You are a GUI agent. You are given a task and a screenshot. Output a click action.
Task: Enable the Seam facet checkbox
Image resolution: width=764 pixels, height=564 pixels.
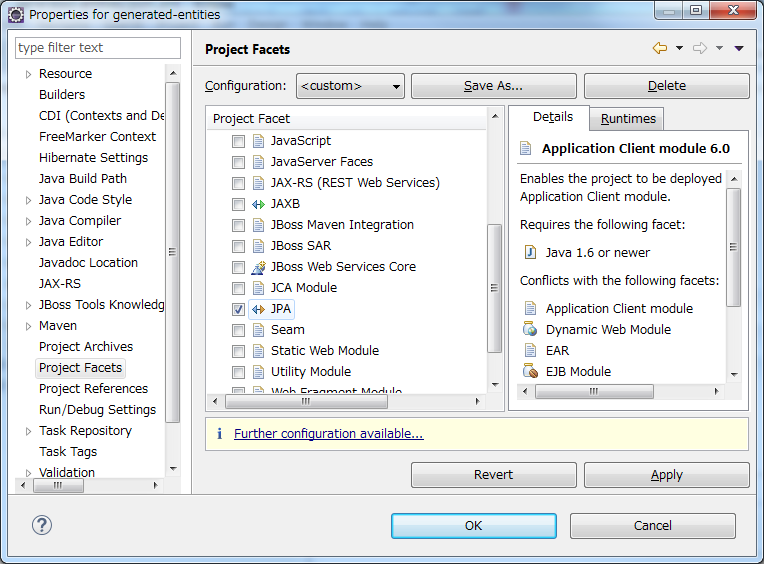(x=238, y=331)
